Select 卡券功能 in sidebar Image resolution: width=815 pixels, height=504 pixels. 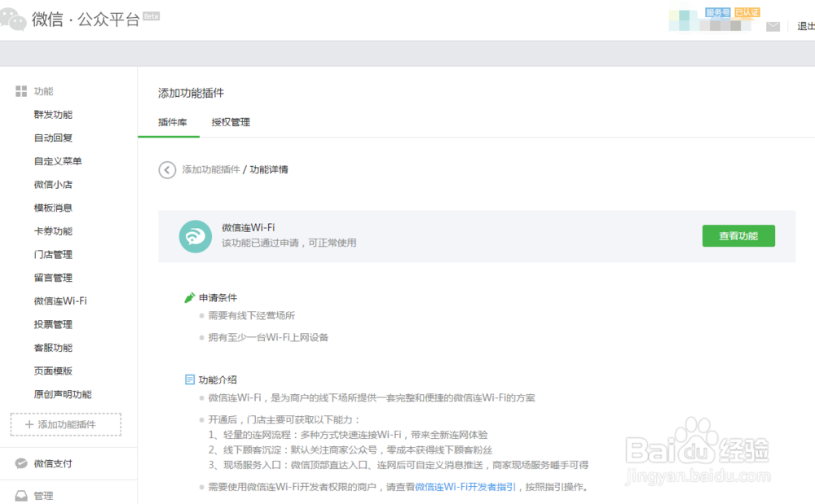pyautogui.click(x=53, y=231)
